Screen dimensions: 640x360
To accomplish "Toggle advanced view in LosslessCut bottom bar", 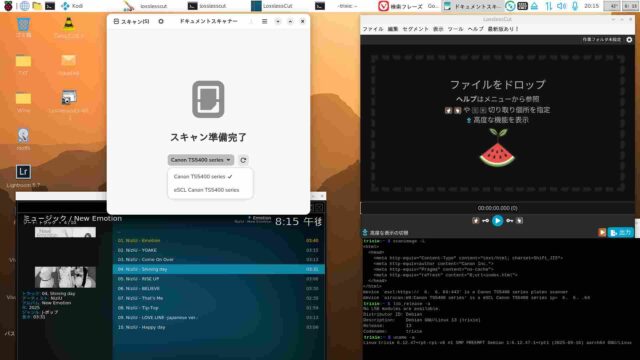I will click(x=385, y=233).
